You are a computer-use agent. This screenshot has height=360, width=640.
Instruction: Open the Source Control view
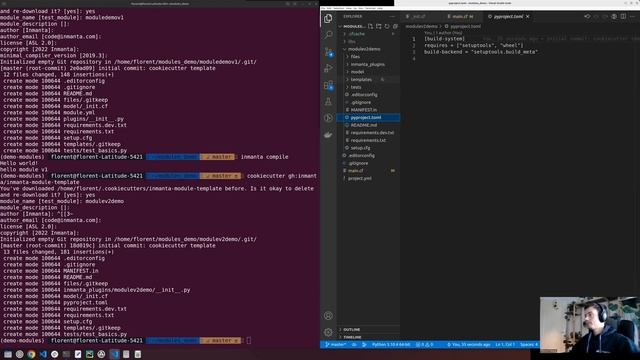[328, 52]
